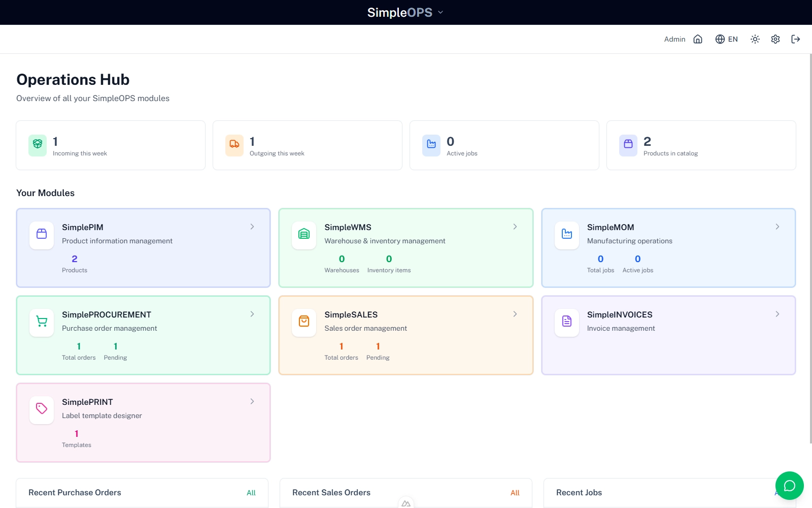Expand the SimpleOPS title dropdown
Image resolution: width=812 pixels, height=508 pixels.
tap(439, 12)
